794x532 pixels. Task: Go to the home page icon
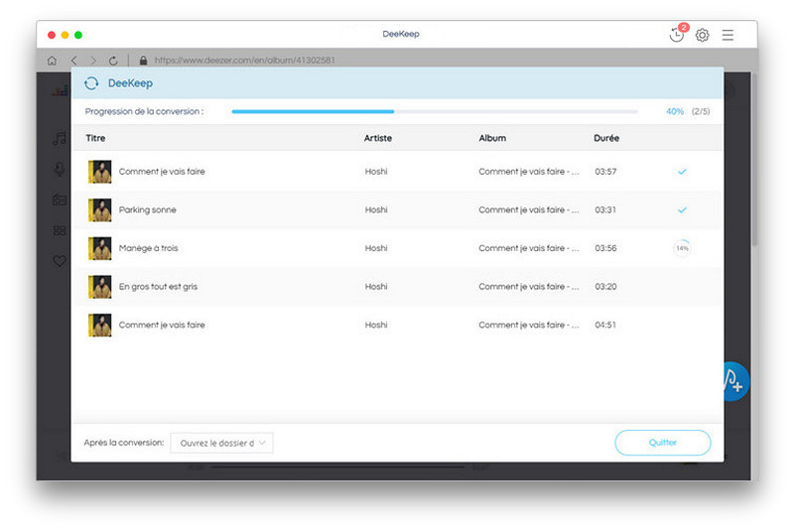pyautogui.click(x=52, y=61)
